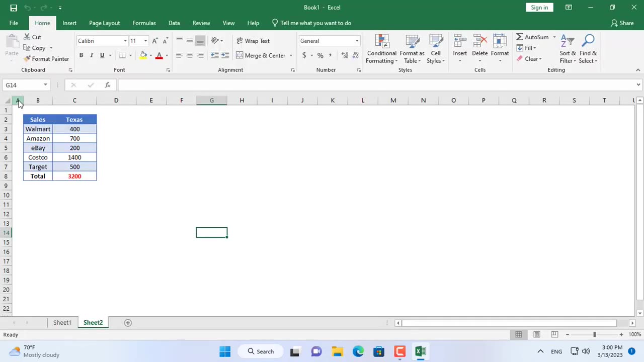
Task: Apply the yellow fill color
Action: (143, 55)
